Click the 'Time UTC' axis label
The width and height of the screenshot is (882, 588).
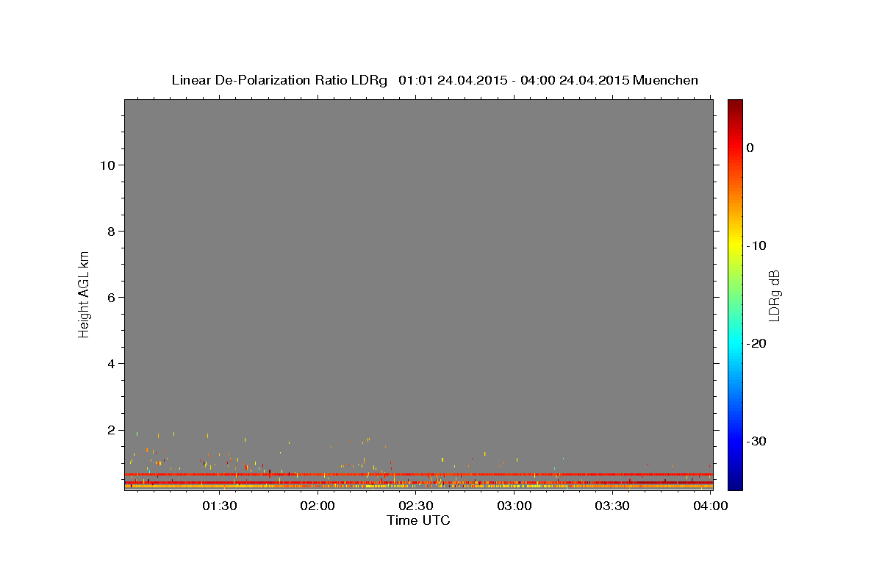pyautogui.click(x=418, y=520)
